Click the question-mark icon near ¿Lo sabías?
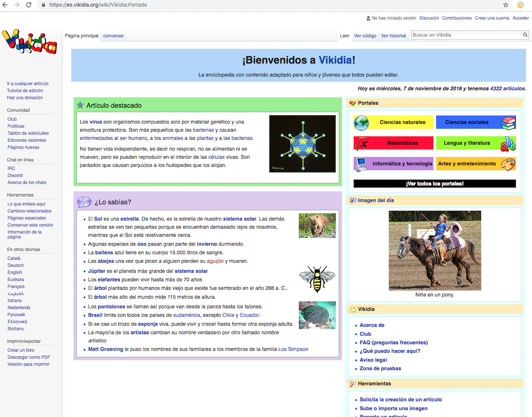The height and width of the screenshot is (417, 532). point(84,202)
